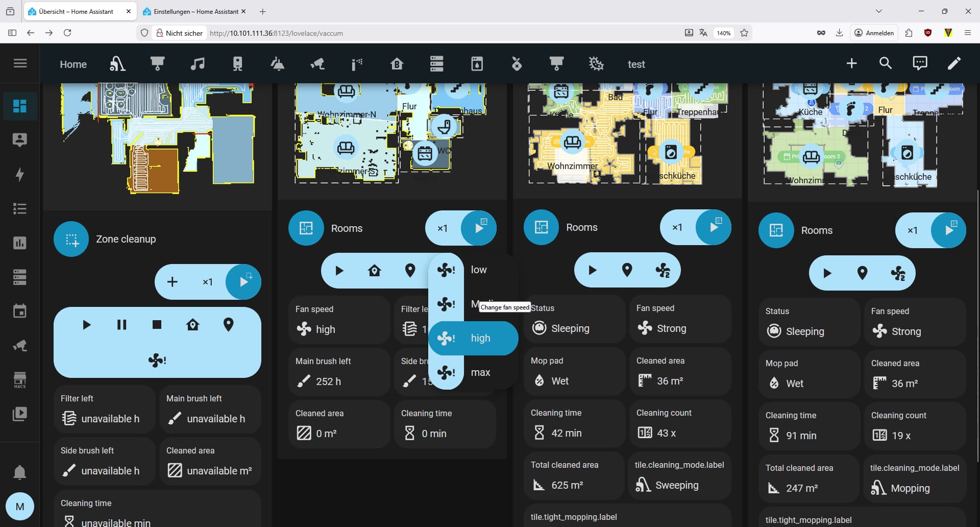Open the Status Sleeping tile in the Sweeping card
980x527 pixels.
pyautogui.click(x=574, y=320)
